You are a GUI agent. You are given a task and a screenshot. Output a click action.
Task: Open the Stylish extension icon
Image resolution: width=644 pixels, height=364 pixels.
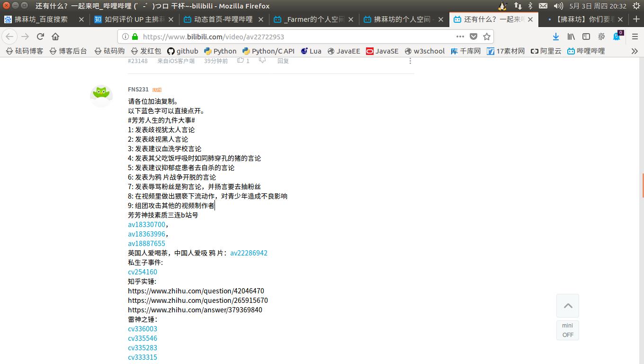coord(601,36)
